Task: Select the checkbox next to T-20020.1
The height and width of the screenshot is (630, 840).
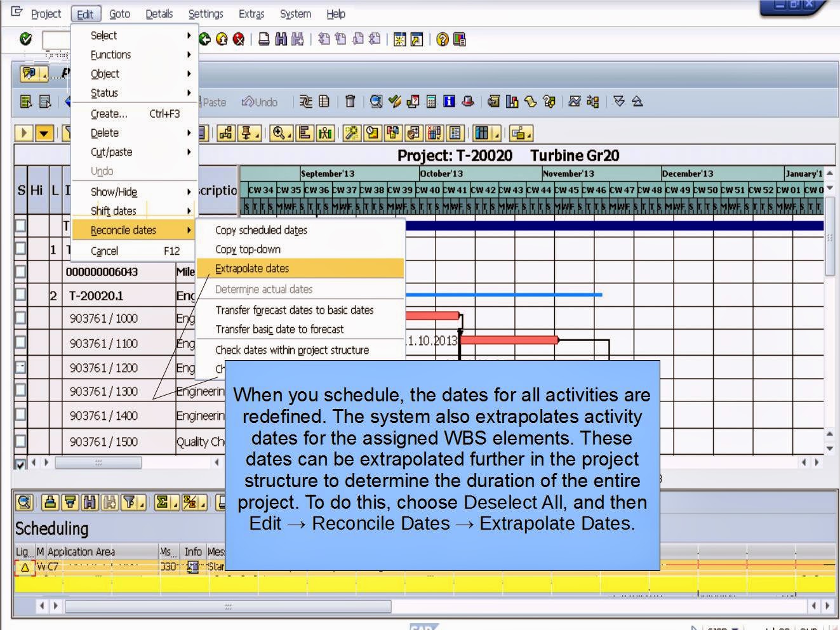Action: (x=20, y=295)
